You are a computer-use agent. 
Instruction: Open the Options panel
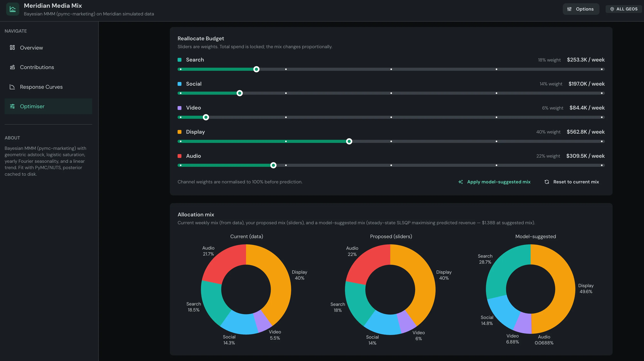[581, 9]
